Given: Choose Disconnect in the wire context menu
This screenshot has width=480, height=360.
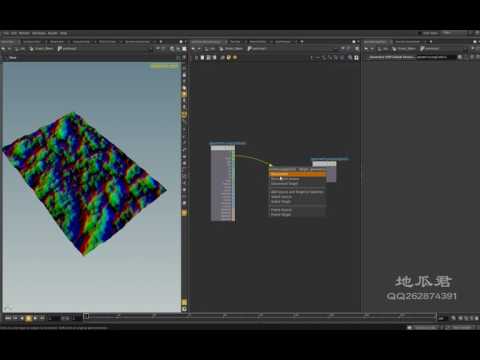Looking at the screenshot, I should click(x=297, y=174).
